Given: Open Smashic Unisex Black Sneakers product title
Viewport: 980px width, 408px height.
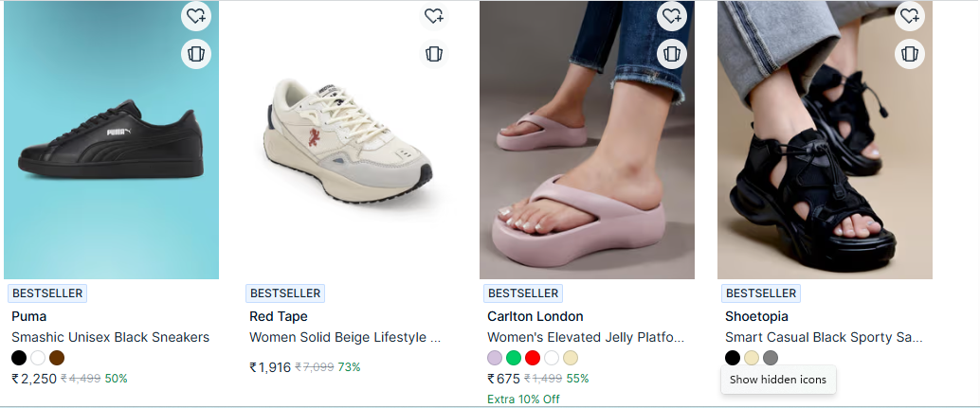Looking at the screenshot, I should click(x=110, y=337).
